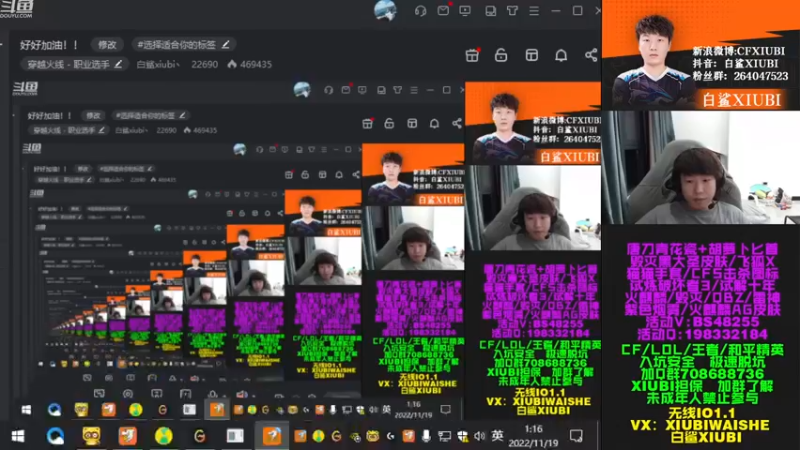Click the outermost 好好加油！！ stream title
This screenshot has width=800, height=450.
point(49,45)
